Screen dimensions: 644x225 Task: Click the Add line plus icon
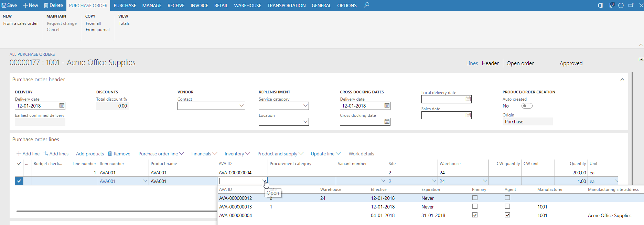click(x=19, y=153)
